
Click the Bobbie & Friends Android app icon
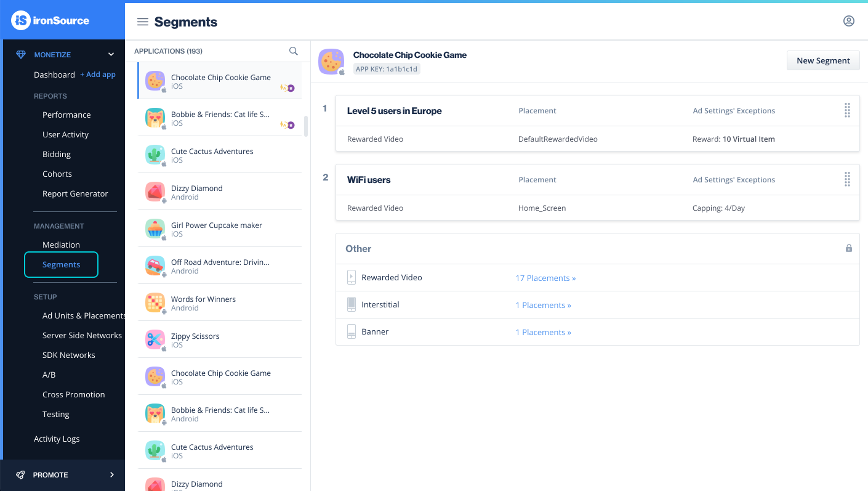click(x=155, y=414)
